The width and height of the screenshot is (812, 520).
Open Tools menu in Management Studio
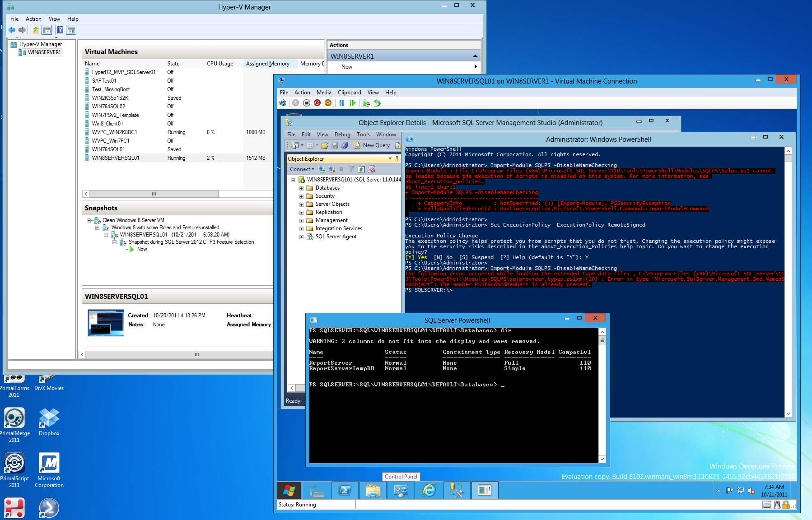(363, 135)
